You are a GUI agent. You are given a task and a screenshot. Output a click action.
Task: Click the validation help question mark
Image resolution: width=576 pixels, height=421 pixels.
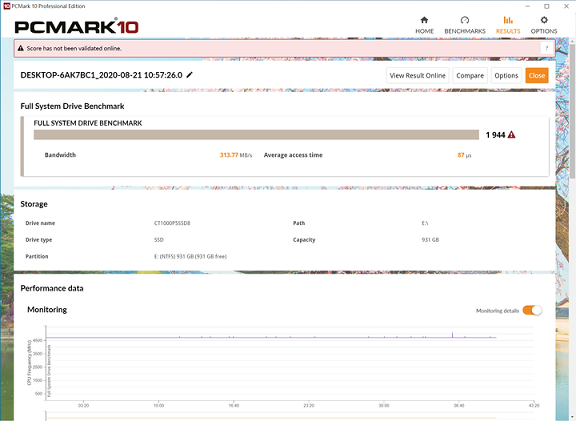click(547, 48)
